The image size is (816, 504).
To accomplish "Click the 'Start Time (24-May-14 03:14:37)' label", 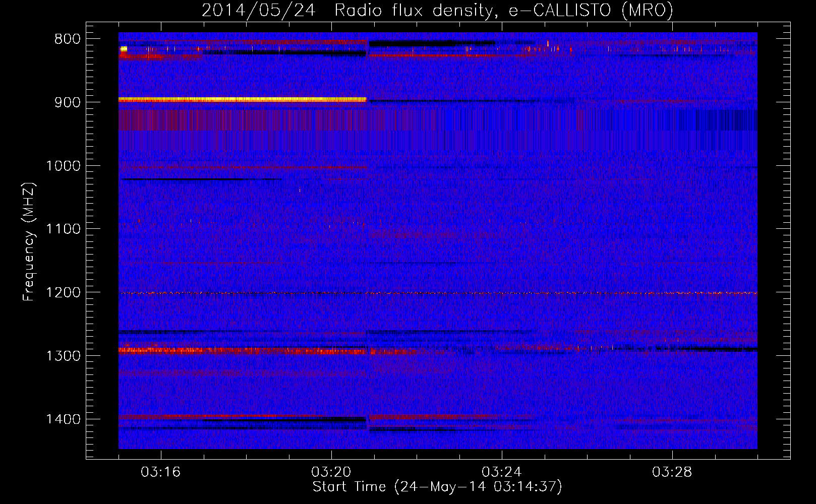I will (437, 487).
